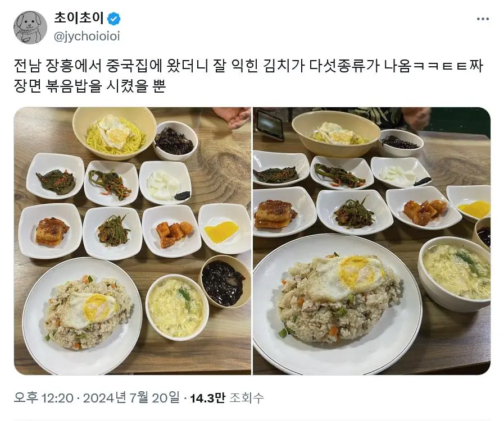This screenshot has height=421, width=504.
Task: Open the three-dot more options menu
Action: (483, 19)
